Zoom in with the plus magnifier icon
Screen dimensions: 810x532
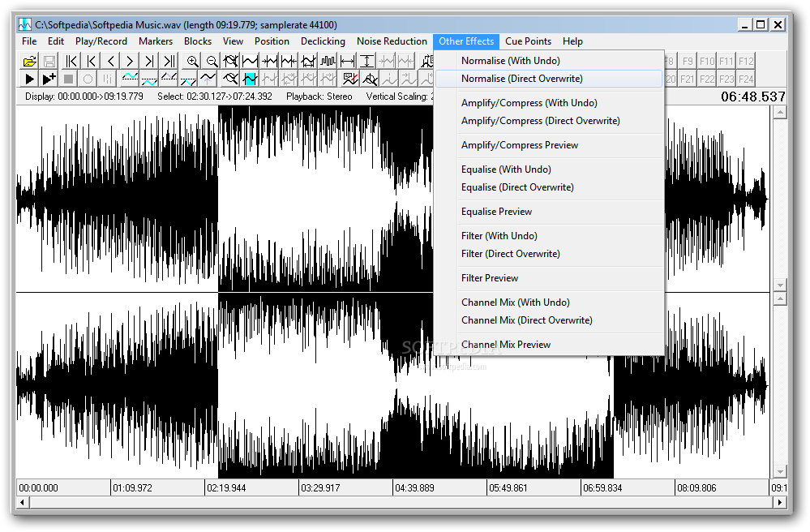click(x=192, y=62)
